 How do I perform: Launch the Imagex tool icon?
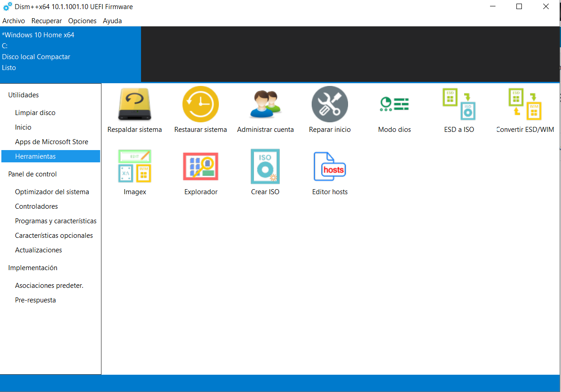tap(135, 166)
